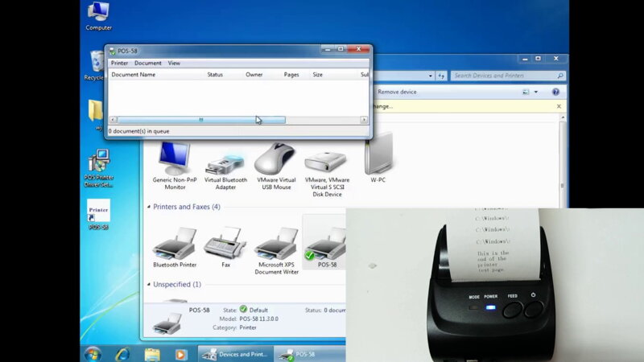Screen dimensions: 644x362
Task: Collapse the Unspecified group
Action: click(149, 285)
